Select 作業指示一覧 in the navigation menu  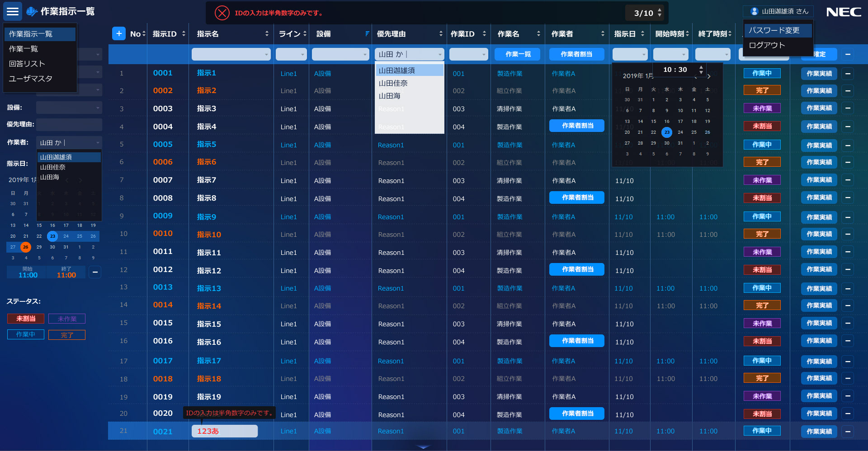[40, 34]
